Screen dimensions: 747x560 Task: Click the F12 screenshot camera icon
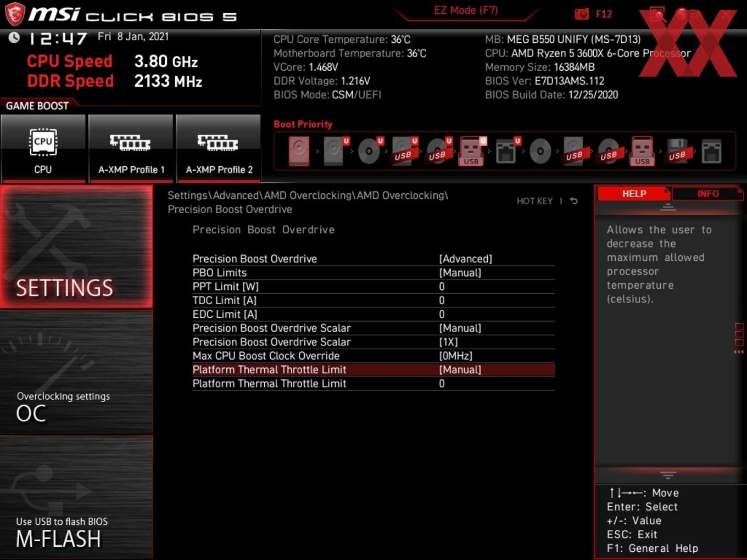(x=581, y=14)
